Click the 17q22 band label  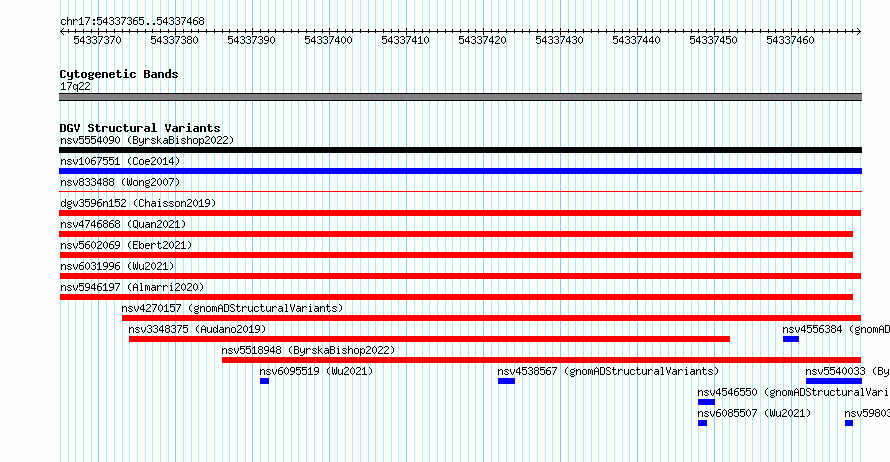click(75, 86)
